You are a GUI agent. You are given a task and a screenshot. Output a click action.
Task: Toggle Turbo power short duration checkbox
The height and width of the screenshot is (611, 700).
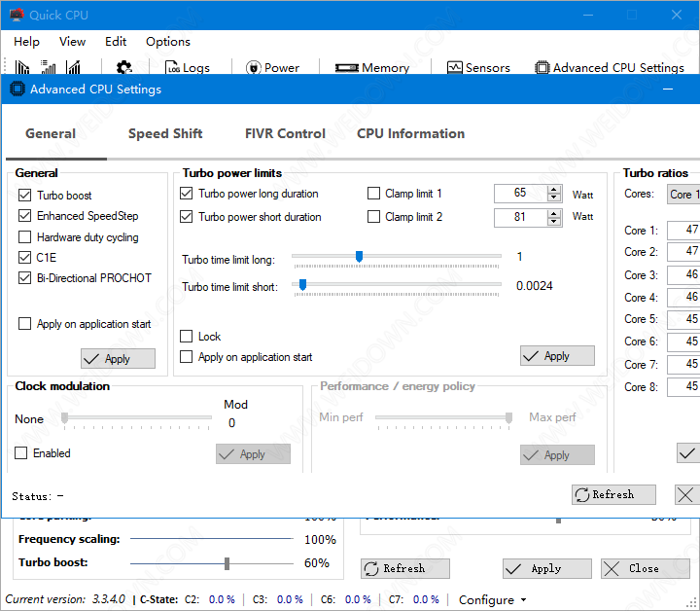click(186, 217)
